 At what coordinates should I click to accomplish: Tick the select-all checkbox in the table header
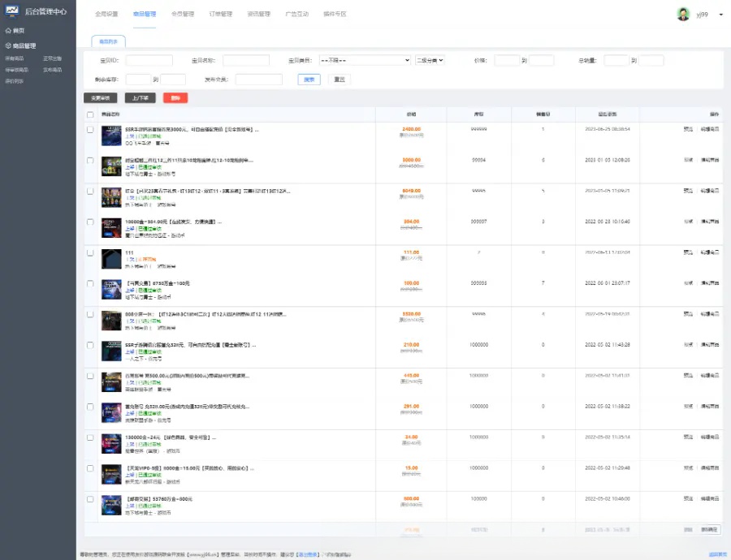(90, 114)
